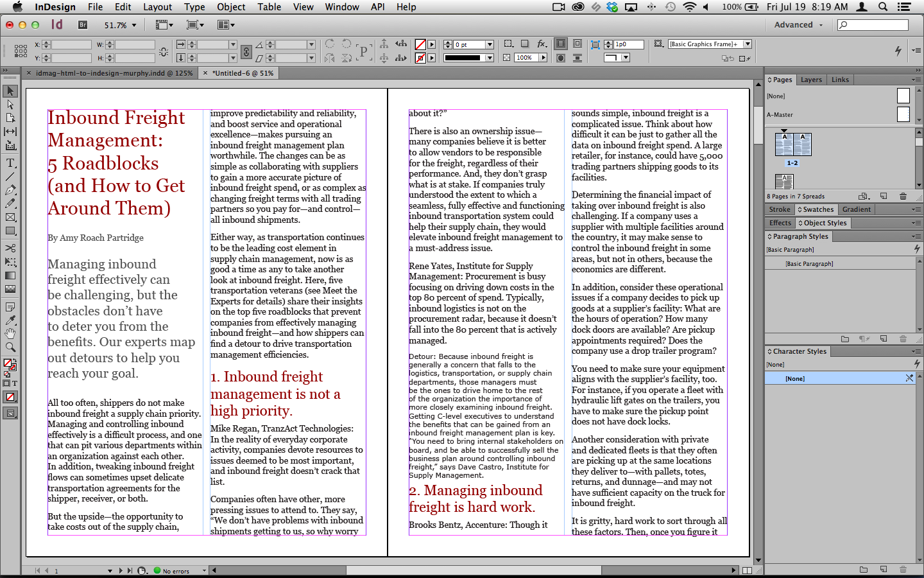924x578 pixels.
Task: Click the Rectangle Frame tool
Action: point(10,217)
